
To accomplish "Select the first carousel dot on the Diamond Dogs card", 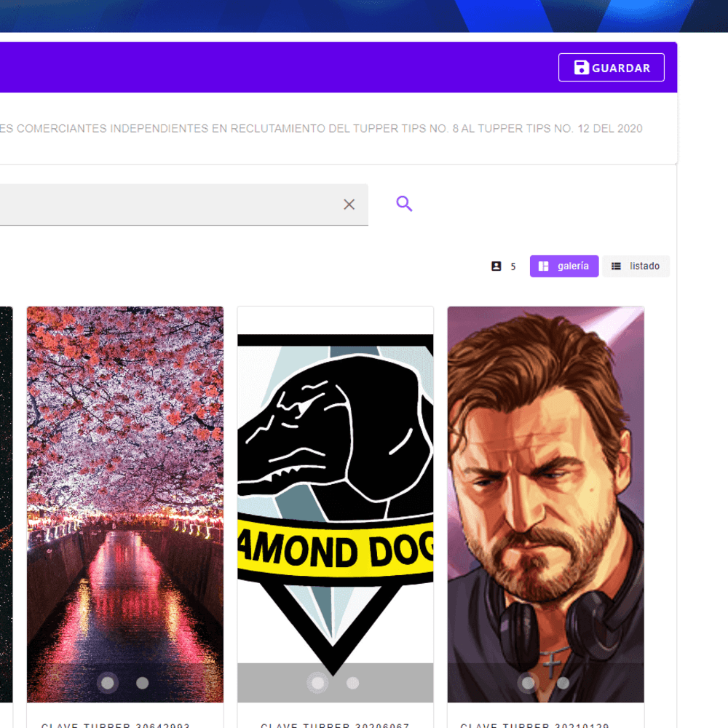I will [x=318, y=683].
